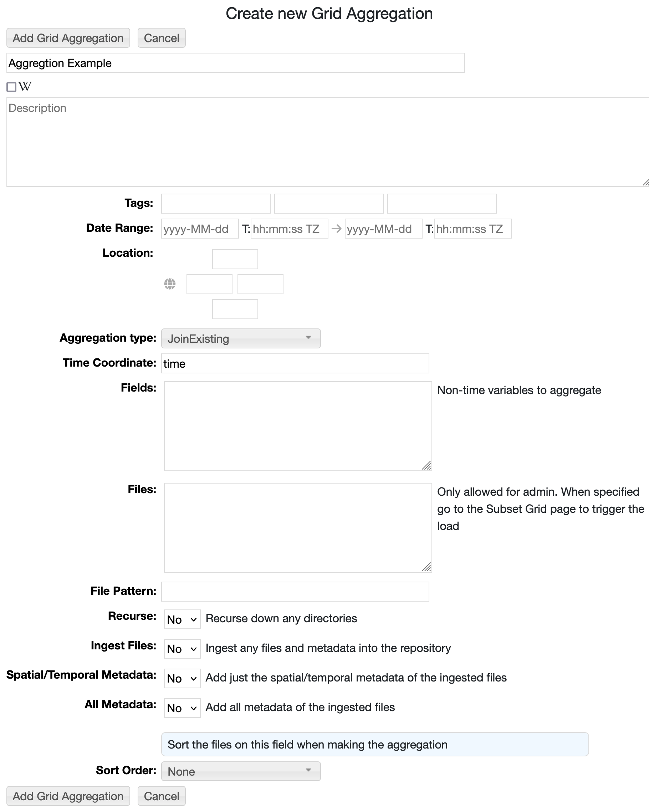Click the Time Coordinate field
Viewport: 649px width, 812px height.
pos(295,363)
